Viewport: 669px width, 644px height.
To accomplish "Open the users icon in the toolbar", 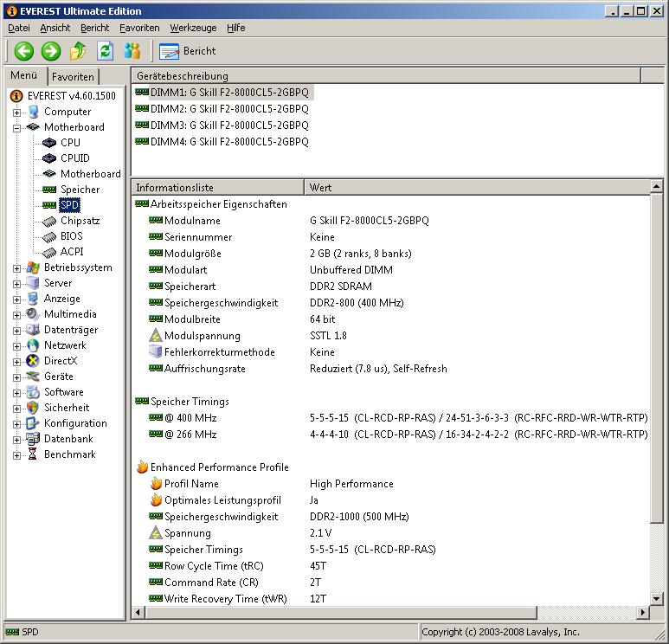I will [132, 51].
